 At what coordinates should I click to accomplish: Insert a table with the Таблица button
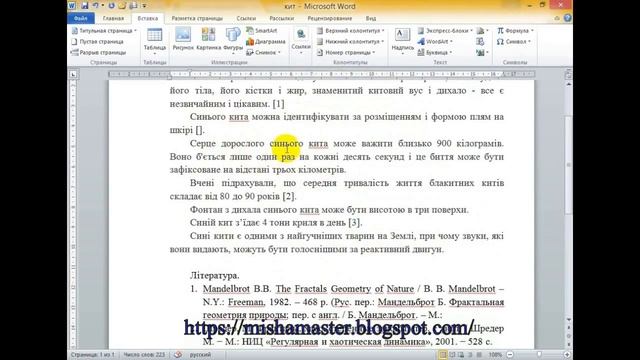[x=155, y=41]
